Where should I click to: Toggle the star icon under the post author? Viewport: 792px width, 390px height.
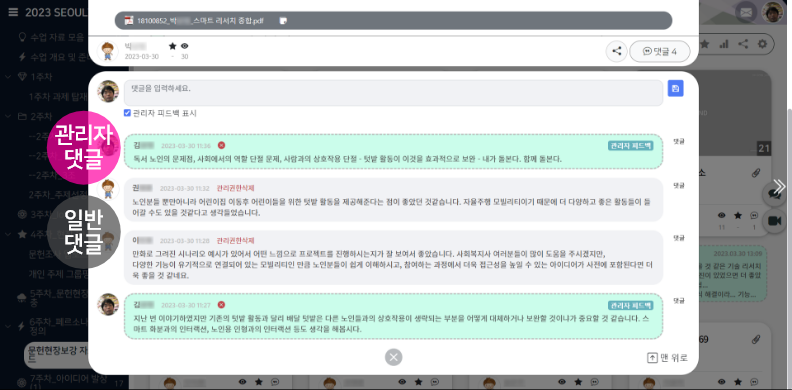172,46
